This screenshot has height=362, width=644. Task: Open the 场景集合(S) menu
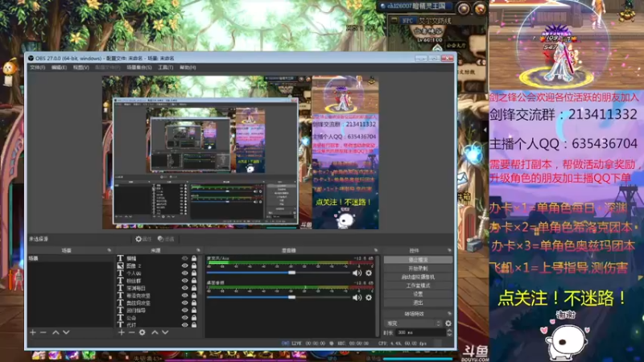pos(138,68)
